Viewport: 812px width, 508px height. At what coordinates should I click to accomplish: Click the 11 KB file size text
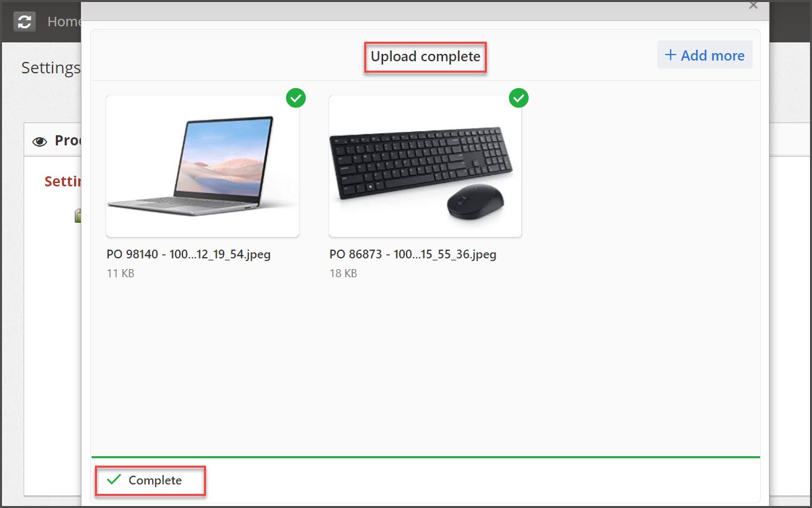click(x=121, y=273)
